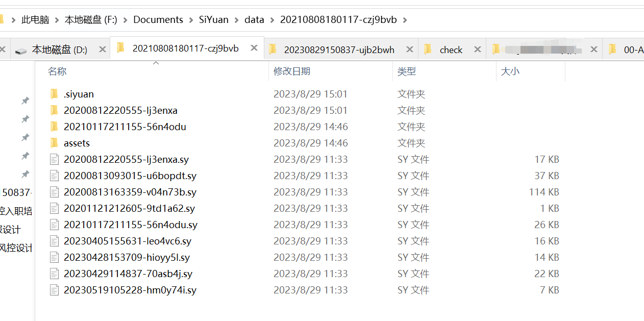Select file name 20200813163359-v04n73b.sy
The width and height of the screenshot is (644, 321).
pos(130,192)
